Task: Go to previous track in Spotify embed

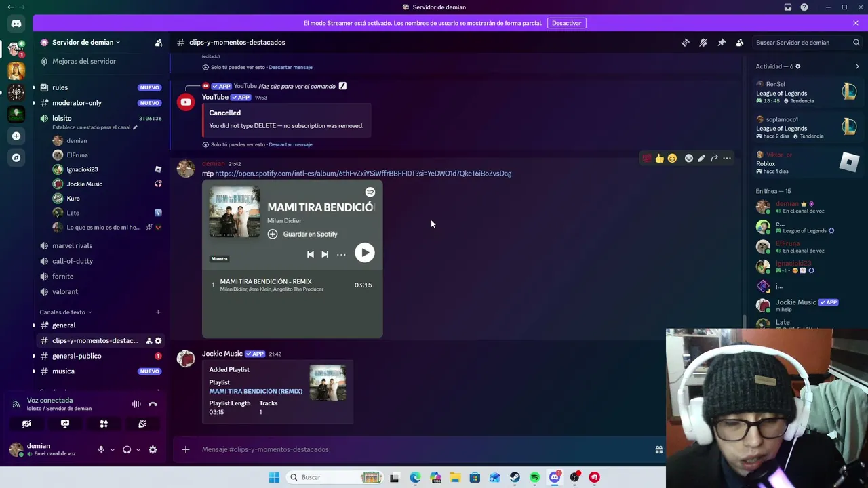Action: coord(311,255)
